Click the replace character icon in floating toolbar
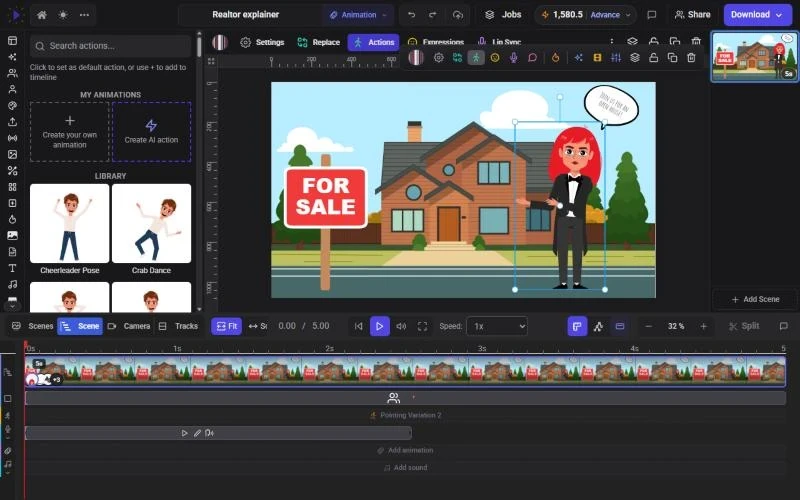 click(x=457, y=58)
